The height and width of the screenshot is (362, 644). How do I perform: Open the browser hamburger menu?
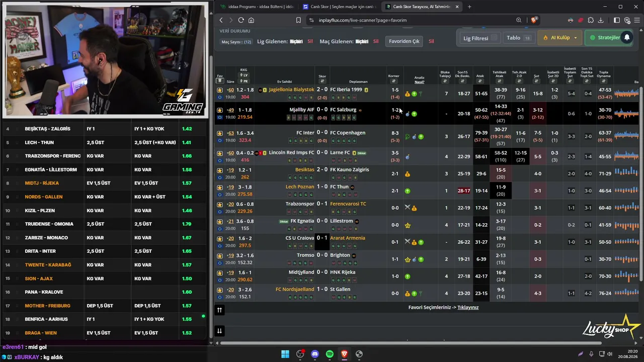click(638, 20)
